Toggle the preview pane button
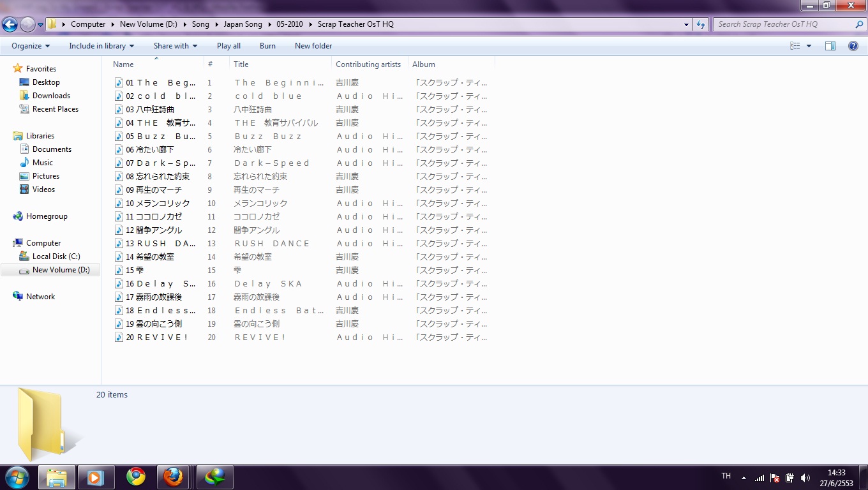 [x=830, y=46]
